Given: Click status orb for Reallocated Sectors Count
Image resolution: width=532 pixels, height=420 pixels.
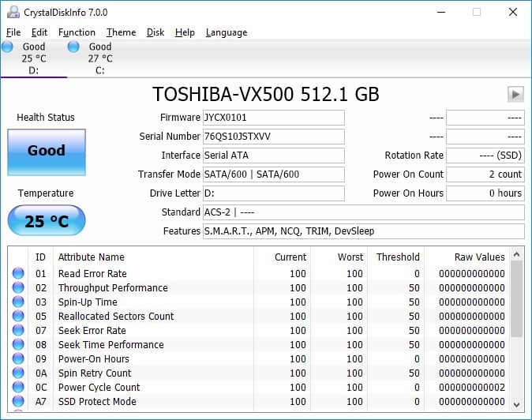Looking at the screenshot, I should pos(18,317).
